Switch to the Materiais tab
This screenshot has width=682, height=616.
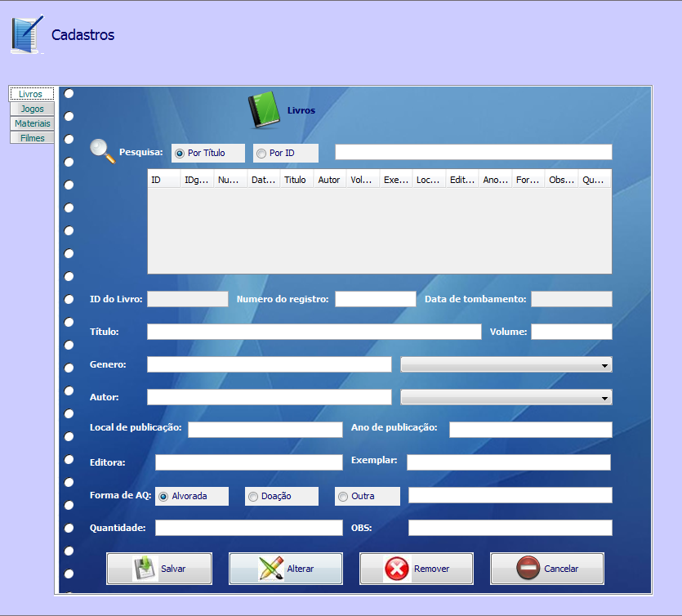tap(32, 123)
